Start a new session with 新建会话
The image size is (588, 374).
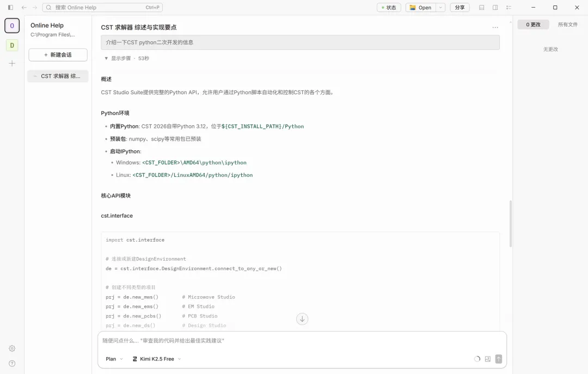pyautogui.click(x=58, y=55)
